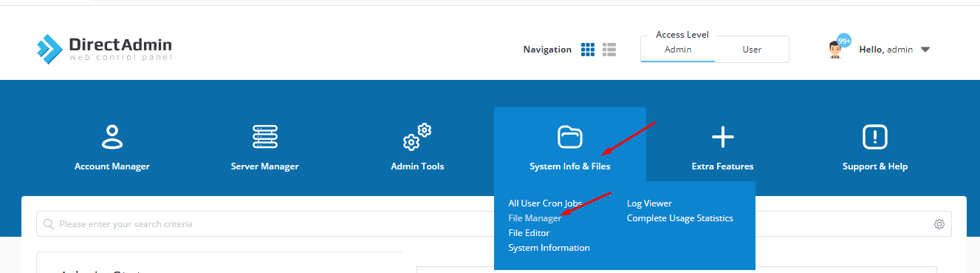Open Server Manager menu
The image size is (980, 273).
tap(265, 146)
